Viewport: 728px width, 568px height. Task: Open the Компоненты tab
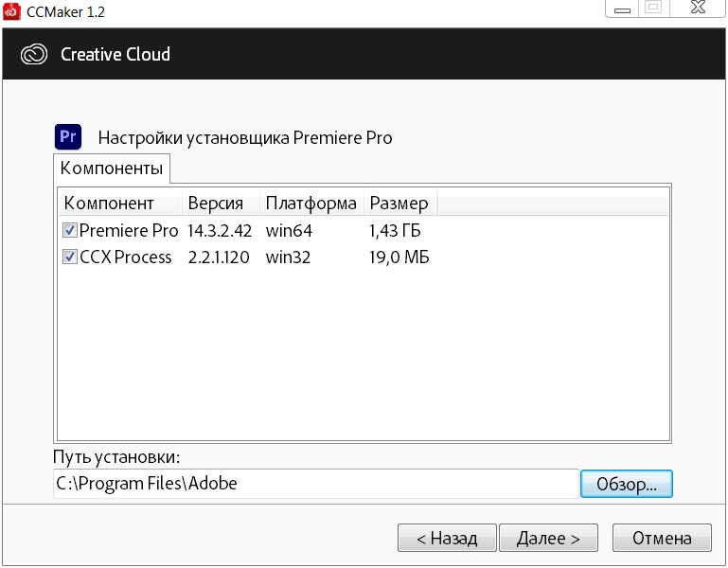tap(112, 169)
